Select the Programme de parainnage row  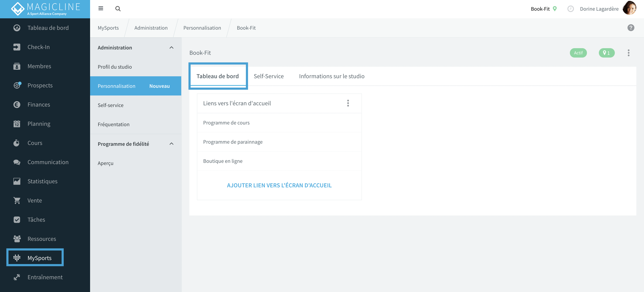[x=279, y=142]
